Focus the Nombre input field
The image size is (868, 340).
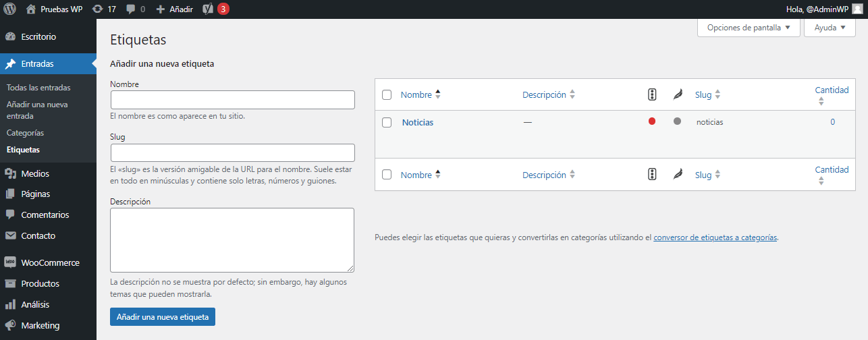pyautogui.click(x=232, y=100)
